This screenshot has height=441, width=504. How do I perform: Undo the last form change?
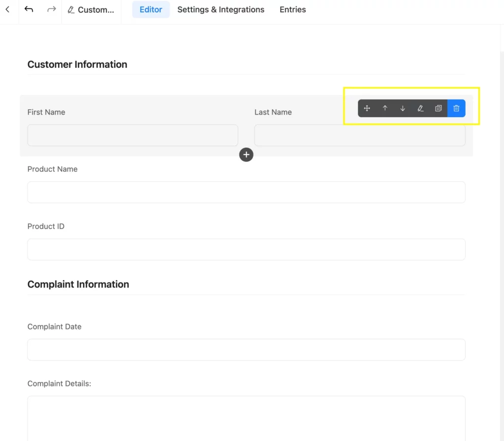click(x=29, y=9)
